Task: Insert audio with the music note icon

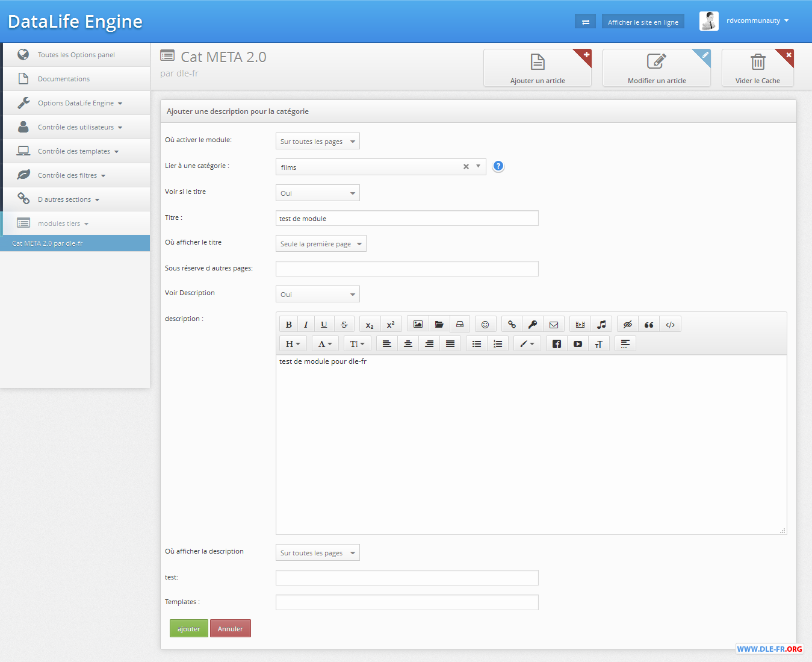Action: tap(601, 325)
